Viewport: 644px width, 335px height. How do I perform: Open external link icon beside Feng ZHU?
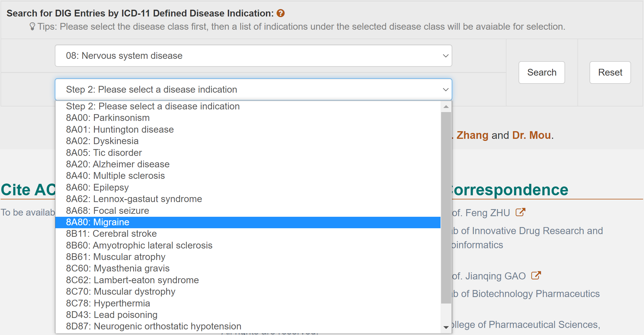[x=520, y=212]
